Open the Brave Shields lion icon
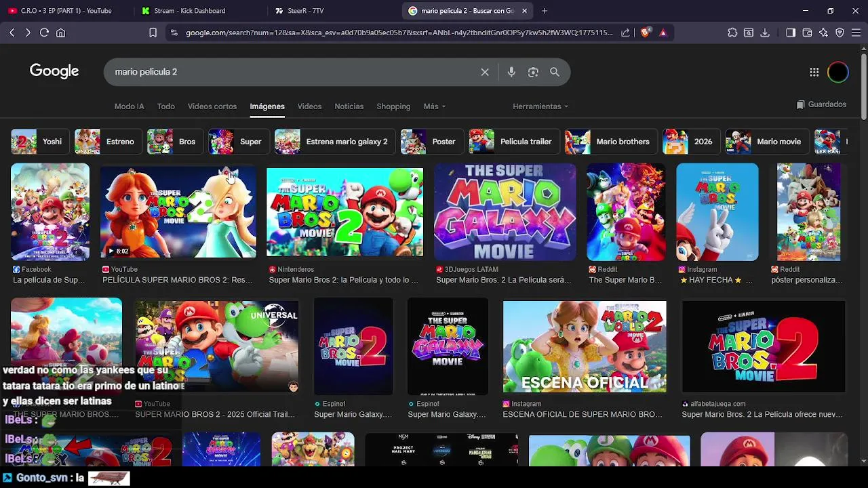This screenshot has width=868, height=488. click(646, 32)
